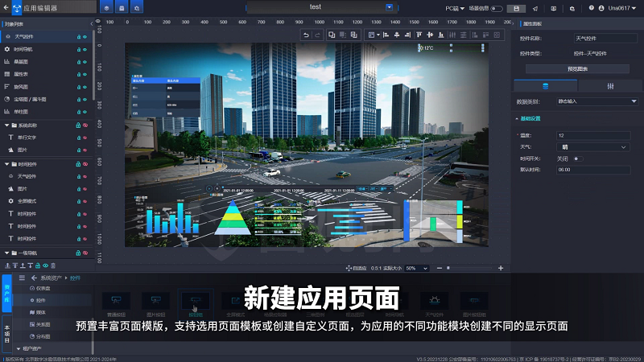
Task: Show the hidden 单行文字 layer
Action: pos(85,138)
